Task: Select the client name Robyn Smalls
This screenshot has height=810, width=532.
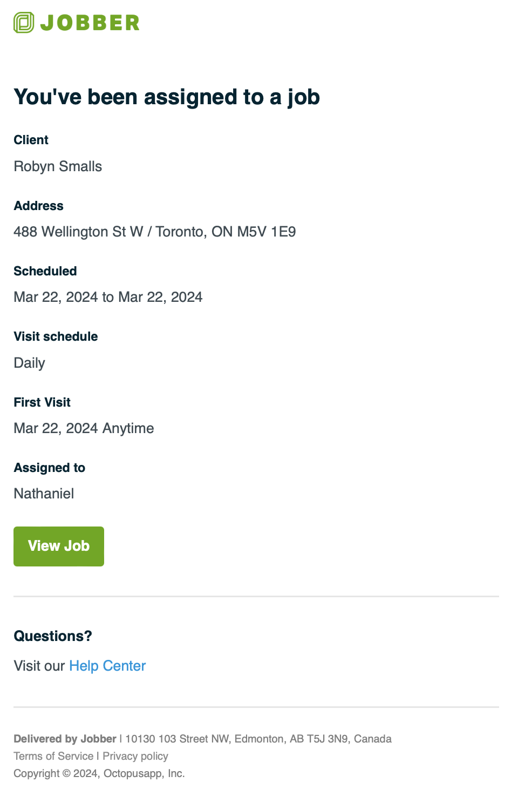Action: point(57,166)
